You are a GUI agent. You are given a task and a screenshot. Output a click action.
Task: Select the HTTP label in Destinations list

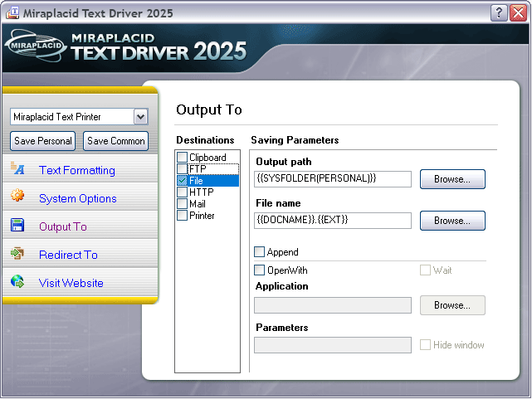[x=202, y=192]
